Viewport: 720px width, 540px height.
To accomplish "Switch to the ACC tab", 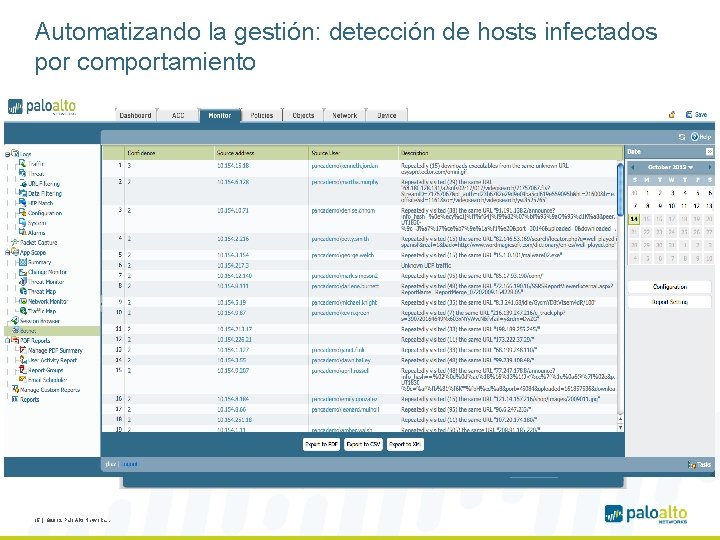I will (178, 115).
